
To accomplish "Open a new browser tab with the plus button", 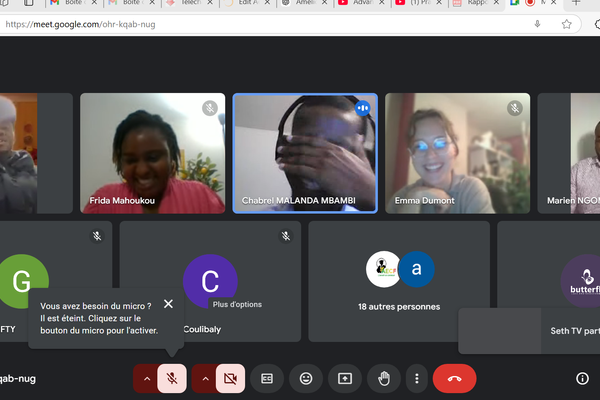I will point(576,3).
